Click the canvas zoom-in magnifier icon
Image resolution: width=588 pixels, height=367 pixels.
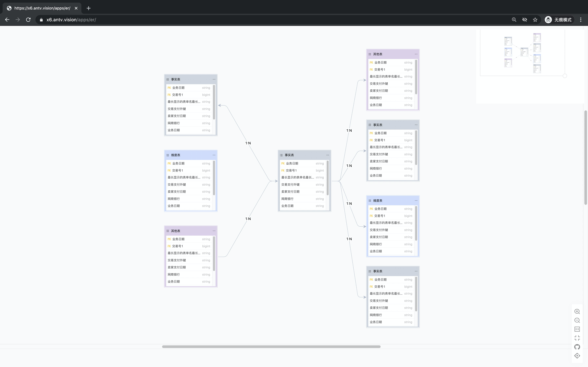pyautogui.click(x=577, y=311)
